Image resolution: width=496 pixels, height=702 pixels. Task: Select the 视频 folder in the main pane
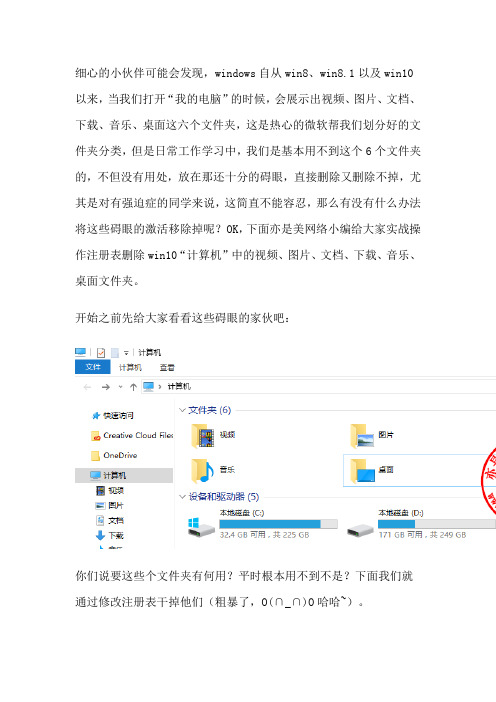pyautogui.click(x=213, y=436)
